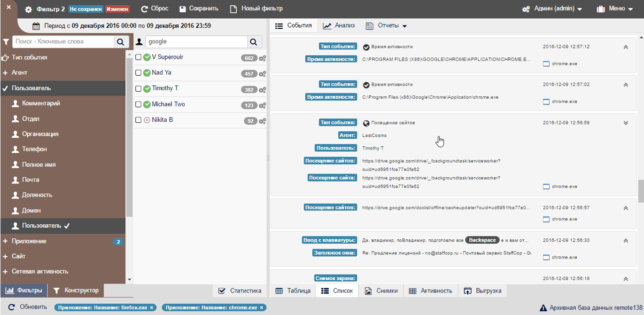Close the panel with the X icon
644x315 pixels.
click(x=8, y=8)
